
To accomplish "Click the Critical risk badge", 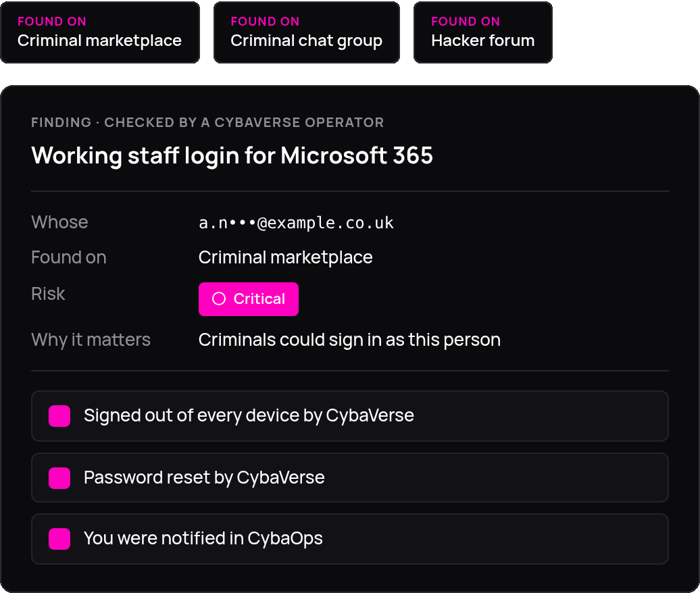I will point(249,299).
